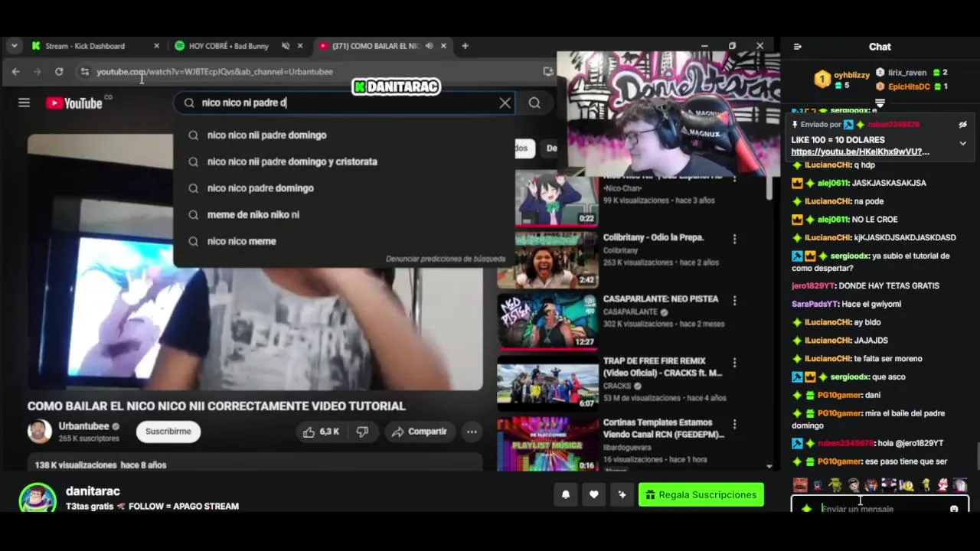Click the Urbantubee channel avatar
Screen dimensions: 980x551
click(x=40, y=432)
